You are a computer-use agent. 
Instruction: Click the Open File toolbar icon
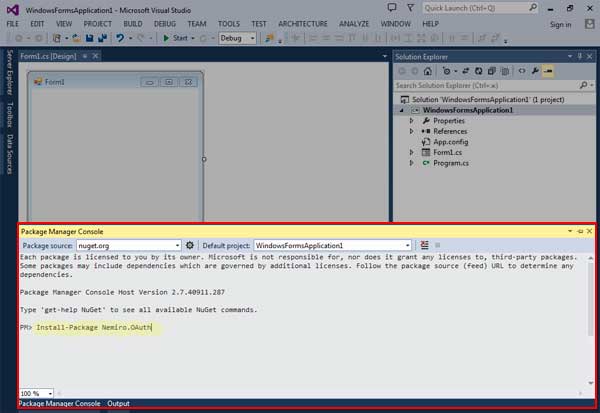click(x=76, y=38)
